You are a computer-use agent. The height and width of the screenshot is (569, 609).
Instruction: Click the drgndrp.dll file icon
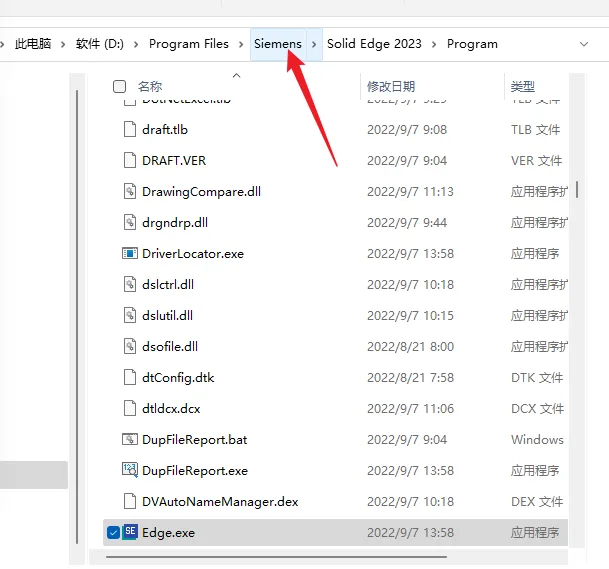click(130, 223)
